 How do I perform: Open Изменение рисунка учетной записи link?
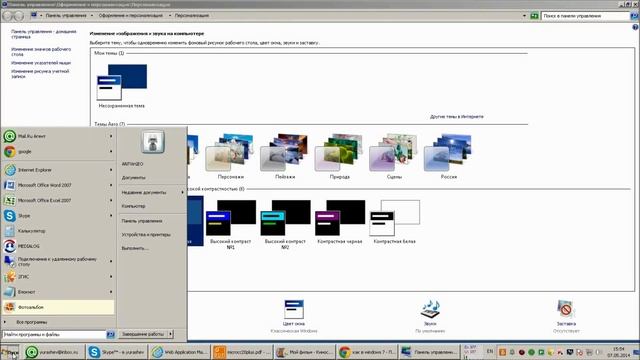point(40,73)
